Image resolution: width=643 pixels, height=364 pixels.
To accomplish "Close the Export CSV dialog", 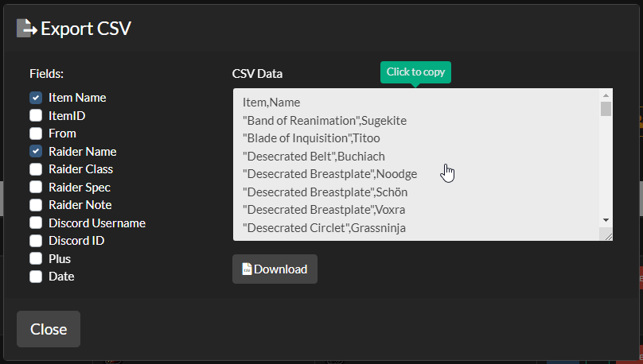I will (x=49, y=329).
